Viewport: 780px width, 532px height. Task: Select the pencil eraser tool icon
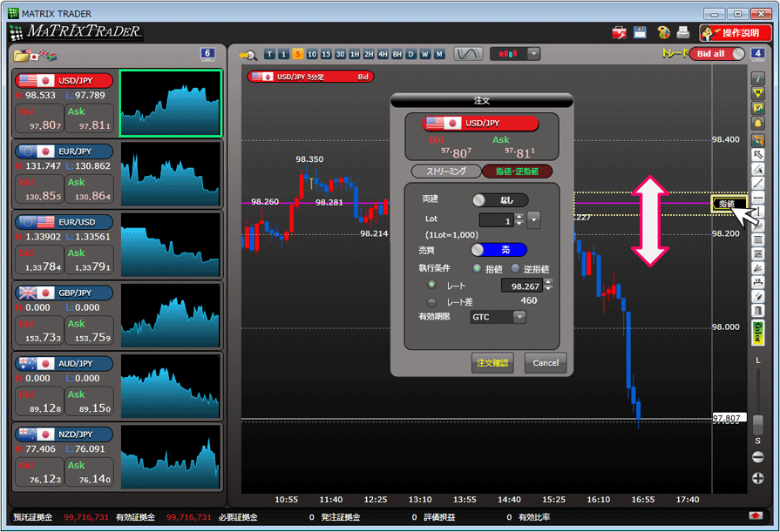757,297
